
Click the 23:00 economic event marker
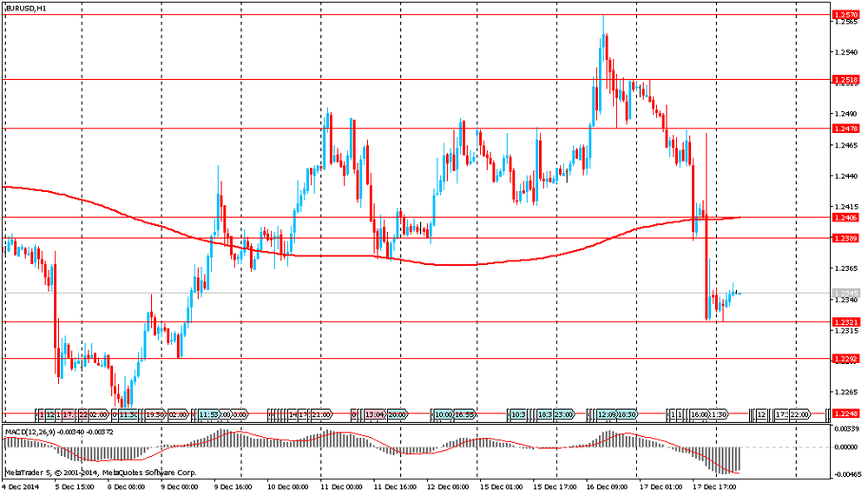click(x=563, y=415)
